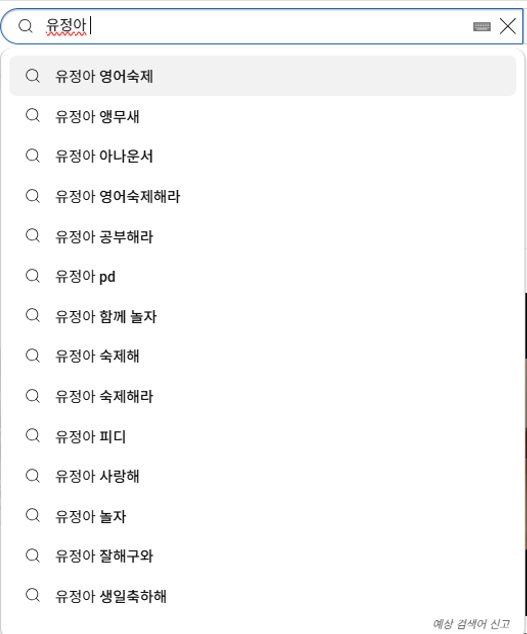Select suggestion 유정아 피디
The width and height of the screenshot is (527, 634).
click(262, 436)
